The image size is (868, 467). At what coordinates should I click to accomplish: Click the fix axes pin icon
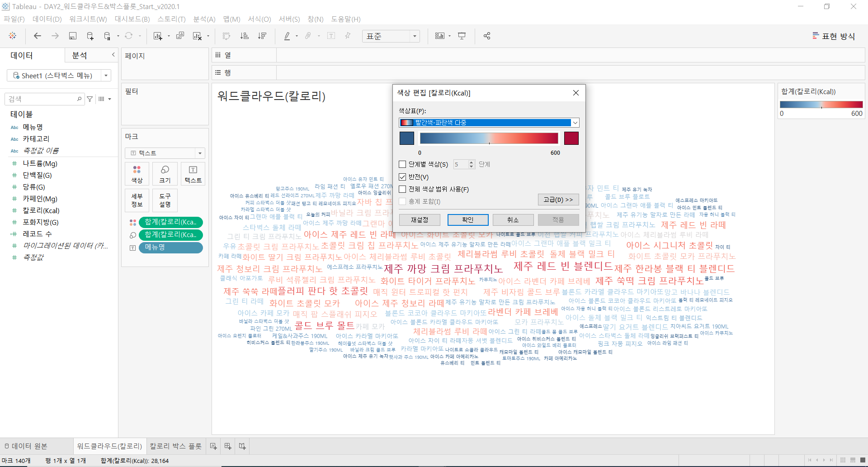(x=348, y=36)
